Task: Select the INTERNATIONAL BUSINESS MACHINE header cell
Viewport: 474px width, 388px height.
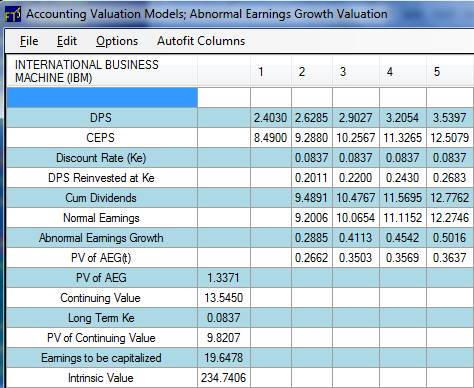Action: click(102, 71)
